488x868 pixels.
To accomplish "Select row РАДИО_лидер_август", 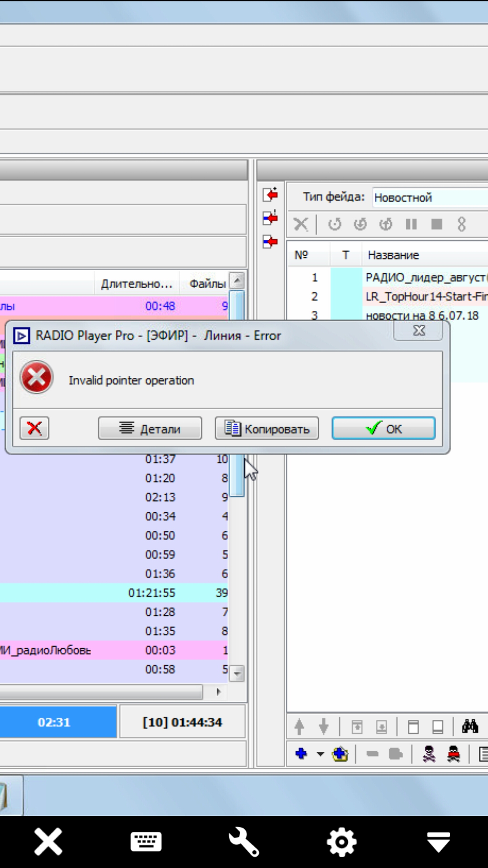I will click(388, 277).
